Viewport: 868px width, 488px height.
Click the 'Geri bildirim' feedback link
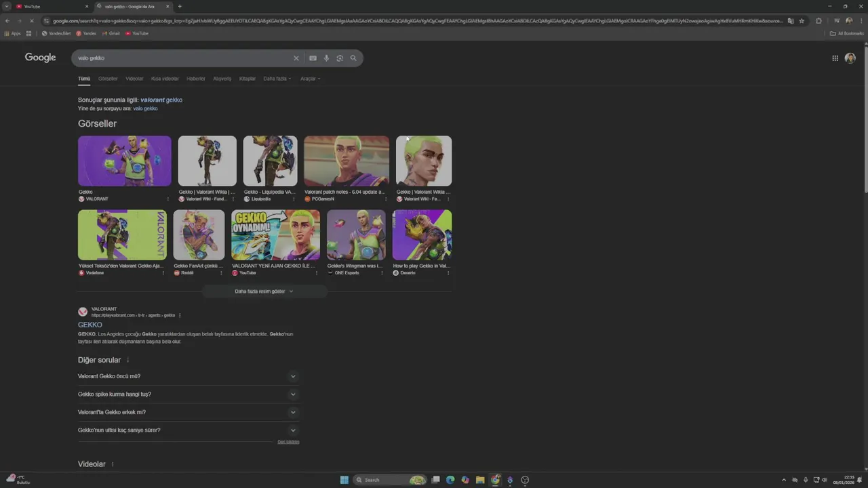pos(288,442)
